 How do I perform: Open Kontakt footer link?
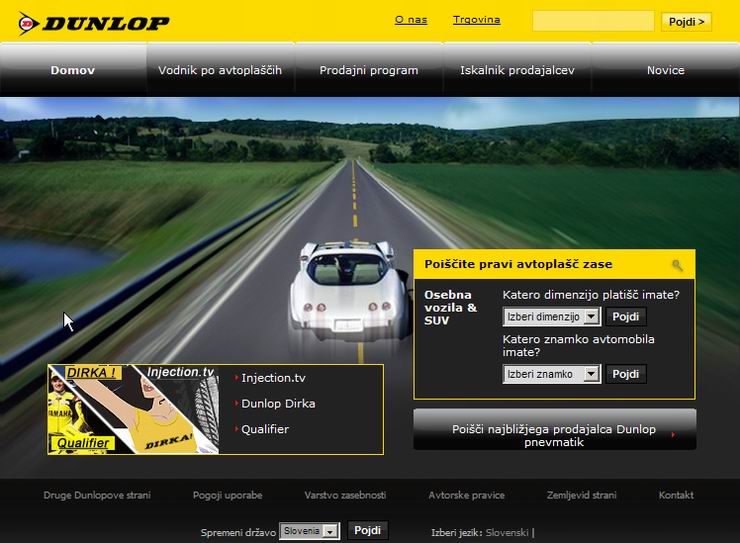(676, 495)
